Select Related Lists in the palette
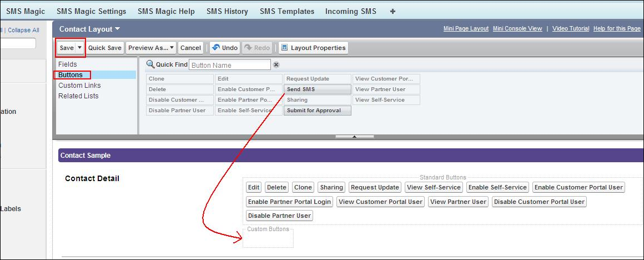 point(78,96)
